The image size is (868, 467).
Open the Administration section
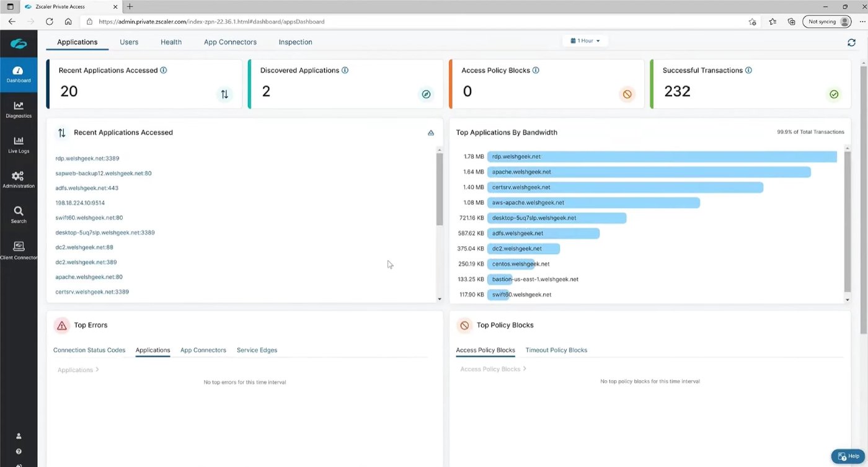[x=19, y=180]
